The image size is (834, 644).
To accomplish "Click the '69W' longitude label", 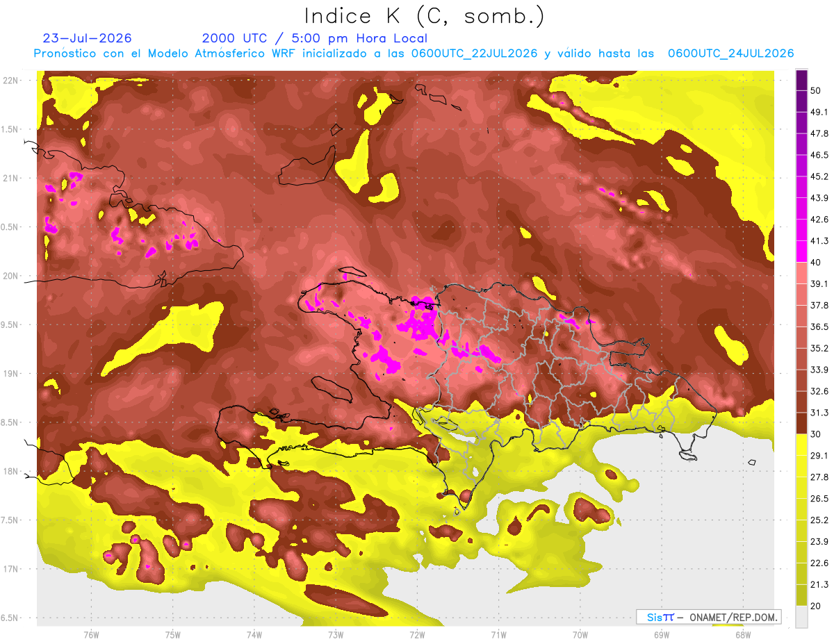I will (662, 634).
